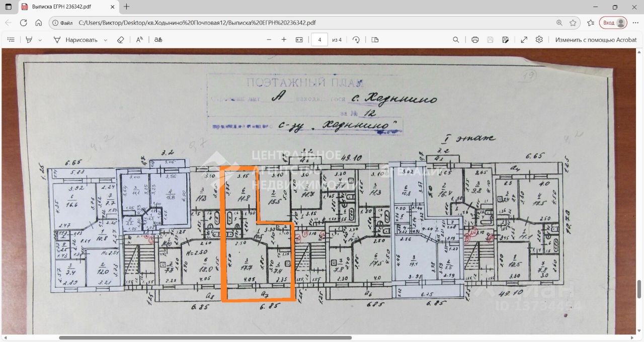Toggle fit to width view
The height and width of the screenshot is (342, 644).
click(x=299, y=40)
